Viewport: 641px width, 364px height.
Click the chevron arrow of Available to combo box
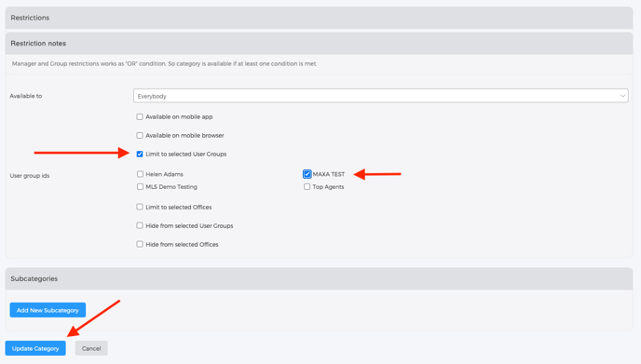622,96
